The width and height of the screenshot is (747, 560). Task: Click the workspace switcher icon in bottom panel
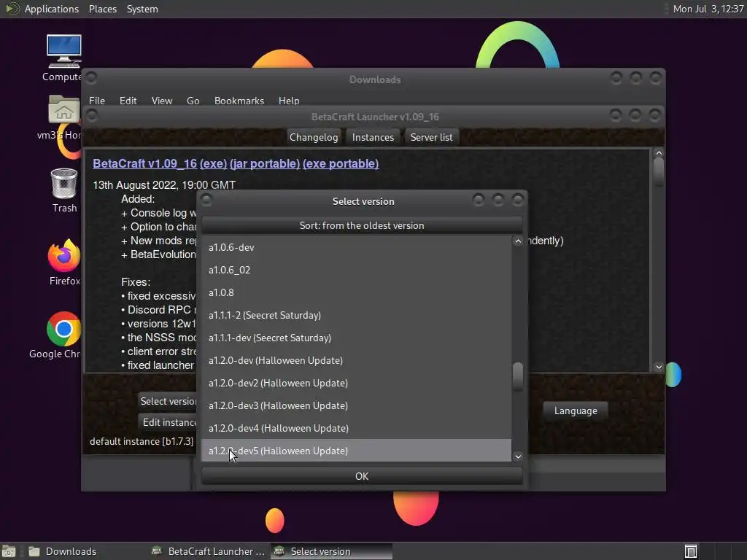[691, 551]
